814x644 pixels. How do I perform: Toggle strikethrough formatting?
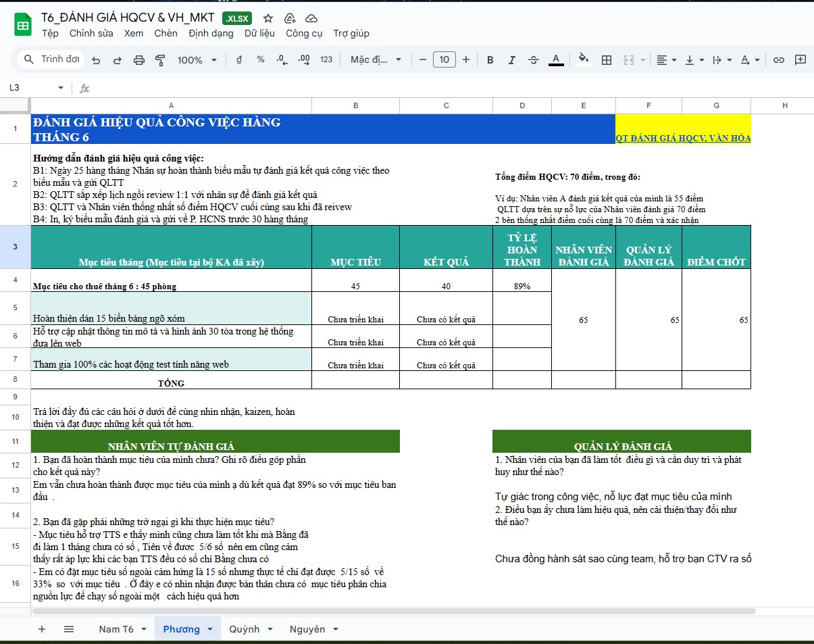(533, 60)
